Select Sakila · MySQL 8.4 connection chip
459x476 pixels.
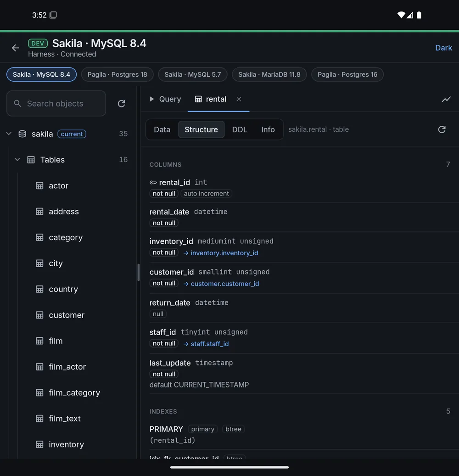click(x=42, y=75)
